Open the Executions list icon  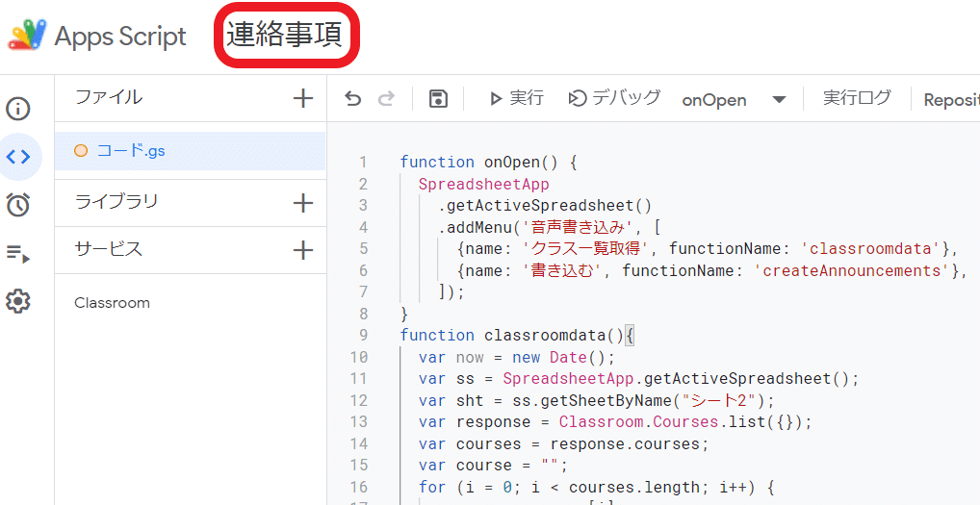pyautogui.click(x=18, y=253)
